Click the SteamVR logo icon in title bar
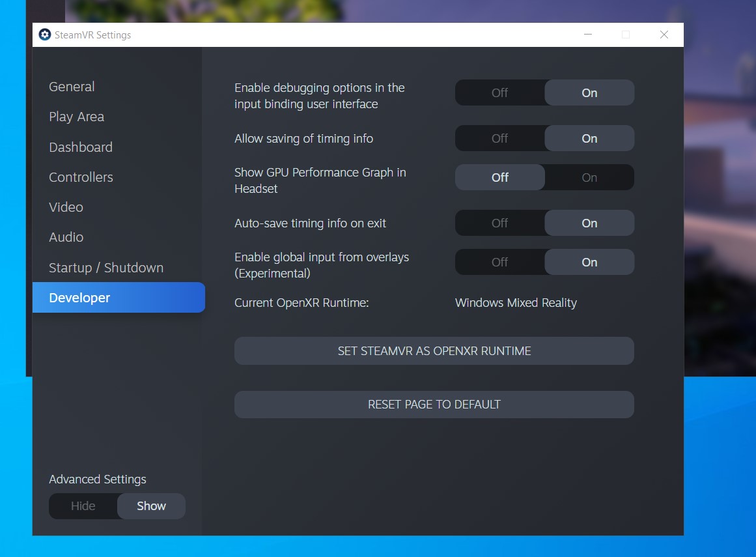This screenshot has width=756, height=557. coord(44,35)
